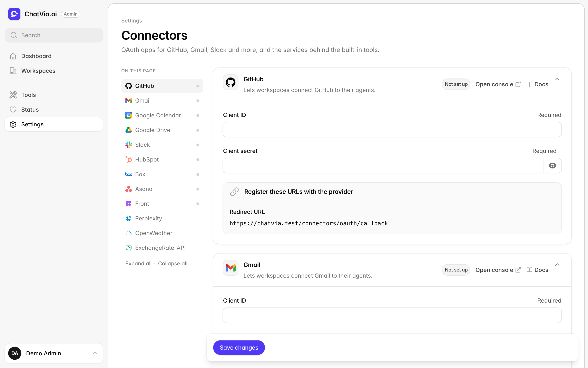
Task: Click the Admin badge next to ChatVia.ai
Action: [x=71, y=14]
